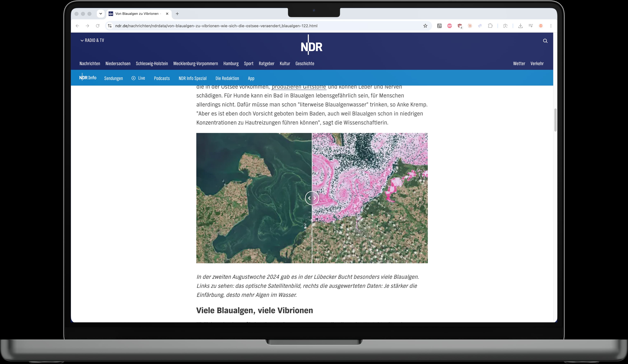The image size is (628, 364).
Task: Close the Von Blaualgen zu Vibrionen tab
Action: click(x=167, y=14)
